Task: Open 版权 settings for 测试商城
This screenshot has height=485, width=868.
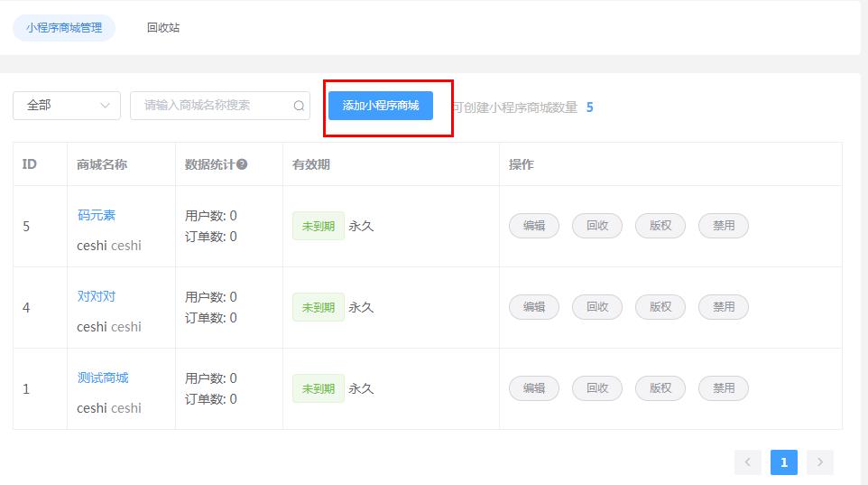Action: (660, 388)
